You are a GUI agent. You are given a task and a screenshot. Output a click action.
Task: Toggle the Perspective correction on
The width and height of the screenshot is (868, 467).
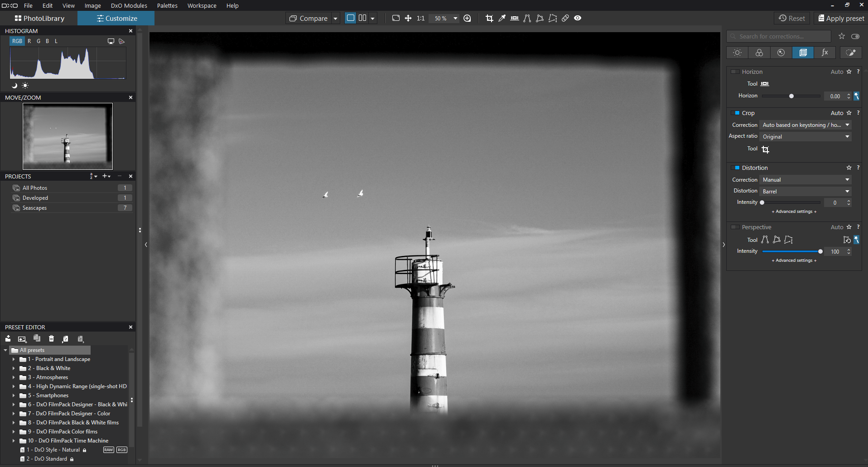735,227
